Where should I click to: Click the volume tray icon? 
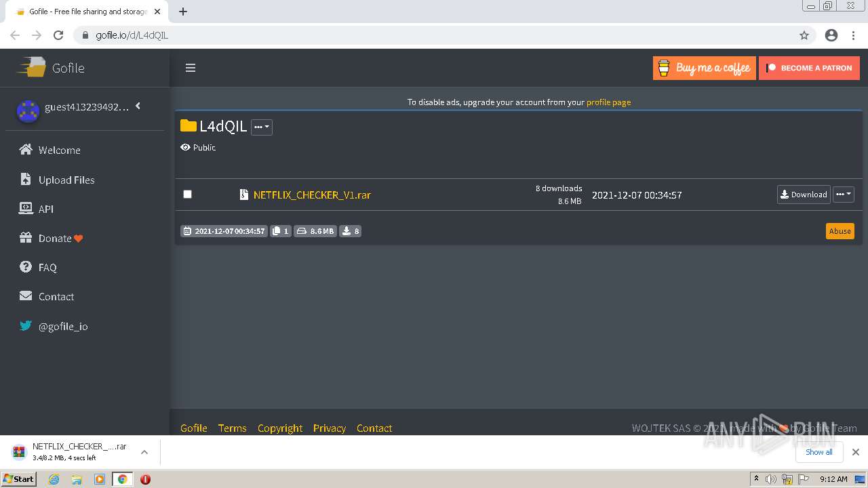tap(772, 479)
